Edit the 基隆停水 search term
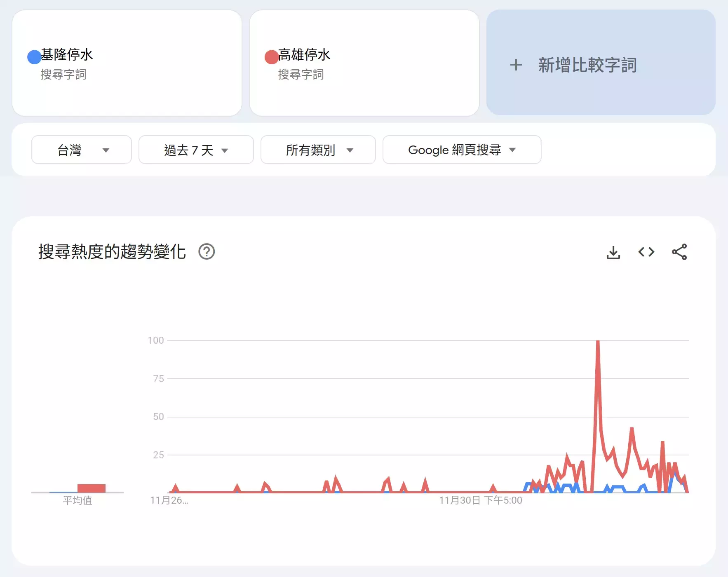This screenshot has height=577, width=728. click(x=67, y=54)
